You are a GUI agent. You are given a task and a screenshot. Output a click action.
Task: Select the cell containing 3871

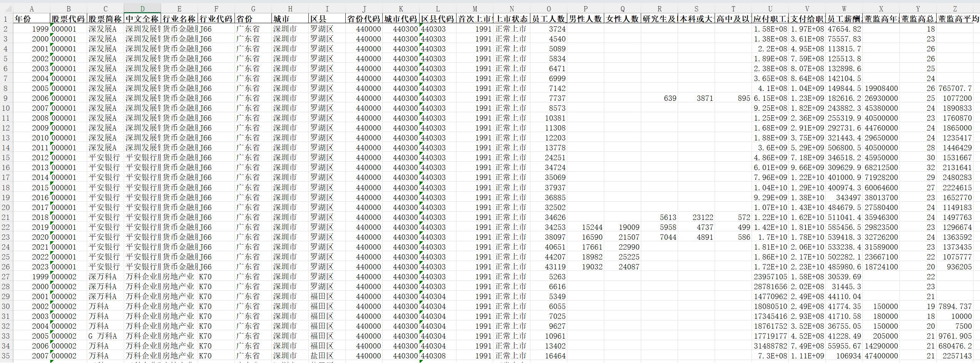696,98
